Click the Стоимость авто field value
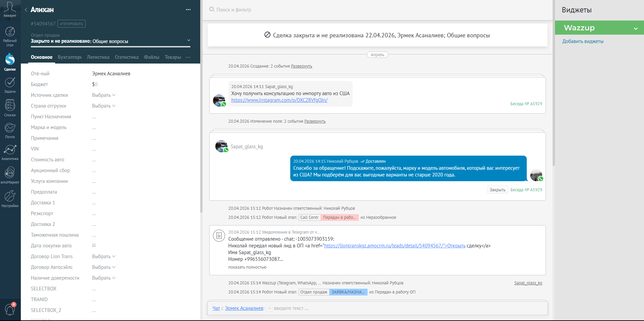The height and width of the screenshot is (321, 644). (94, 160)
